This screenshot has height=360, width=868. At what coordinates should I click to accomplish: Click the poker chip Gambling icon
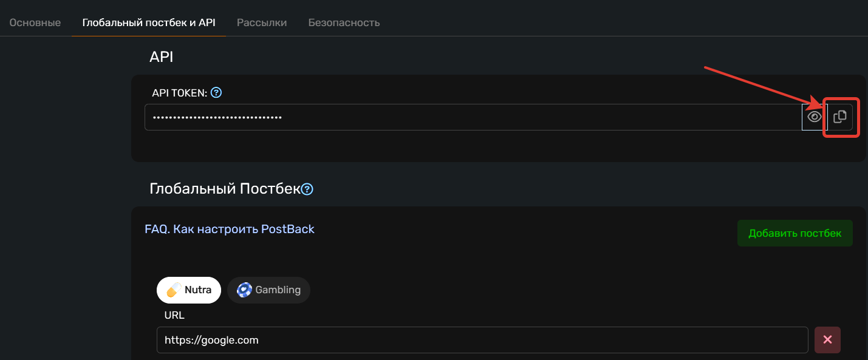pyautogui.click(x=244, y=290)
